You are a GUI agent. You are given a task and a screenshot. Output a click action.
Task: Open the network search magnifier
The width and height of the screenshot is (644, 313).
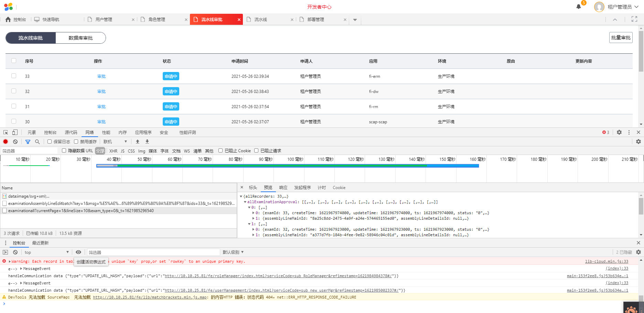[x=37, y=142]
